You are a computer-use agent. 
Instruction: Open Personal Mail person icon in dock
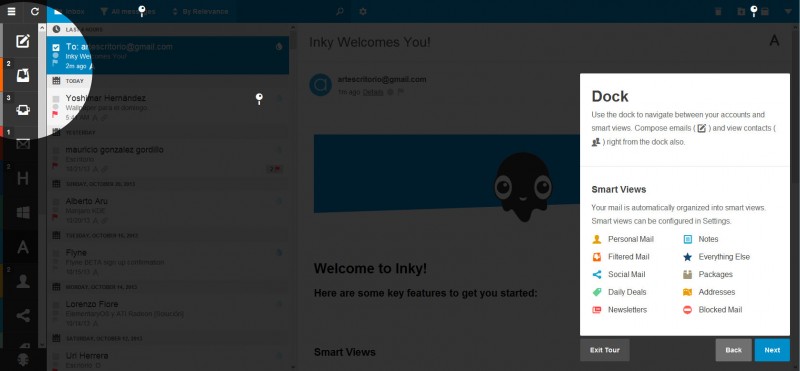point(22,281)
